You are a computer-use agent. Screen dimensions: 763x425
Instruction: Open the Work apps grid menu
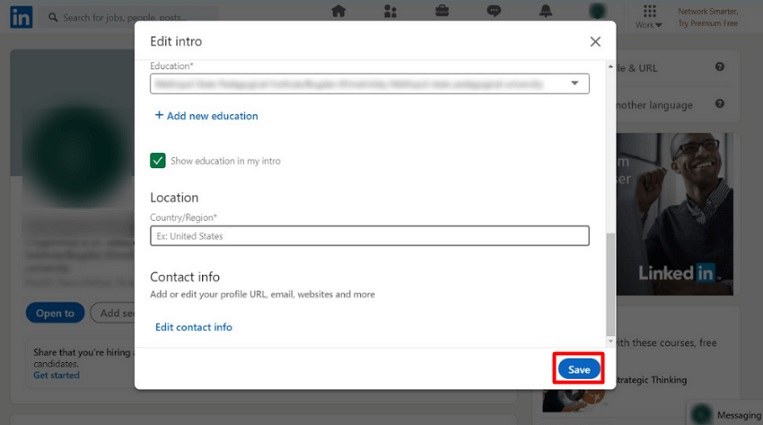[x=649, y=17]
